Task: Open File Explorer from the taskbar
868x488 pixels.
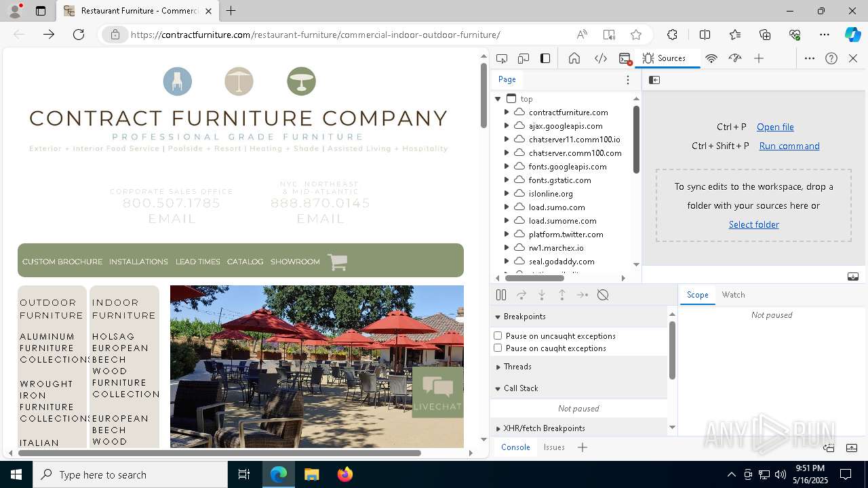Action: (311, 474)
